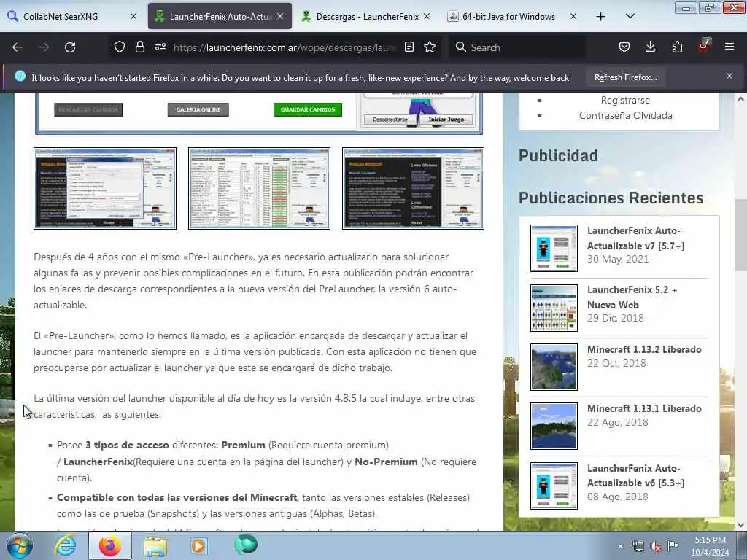
Task: Open the Firefox hamburger menu
Action: click(729, 47)
